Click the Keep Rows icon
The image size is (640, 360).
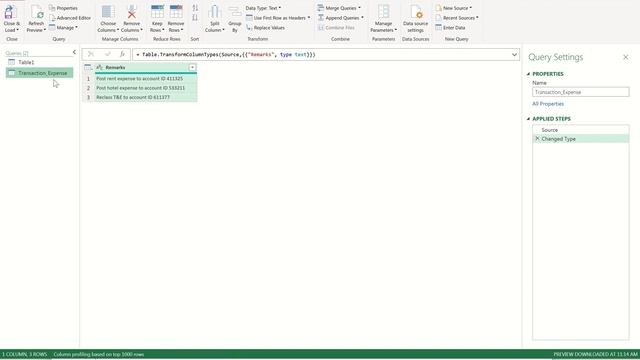(157, 12)
